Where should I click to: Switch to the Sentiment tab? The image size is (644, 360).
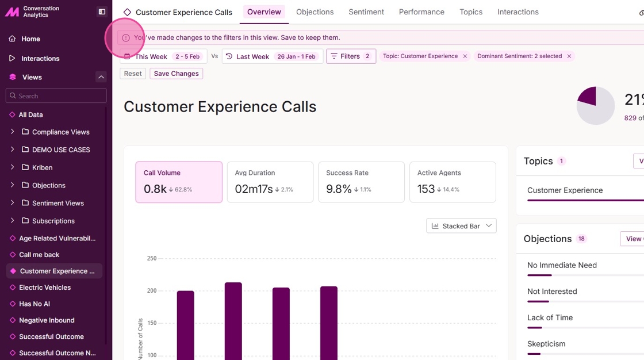[x=366, y=12]
